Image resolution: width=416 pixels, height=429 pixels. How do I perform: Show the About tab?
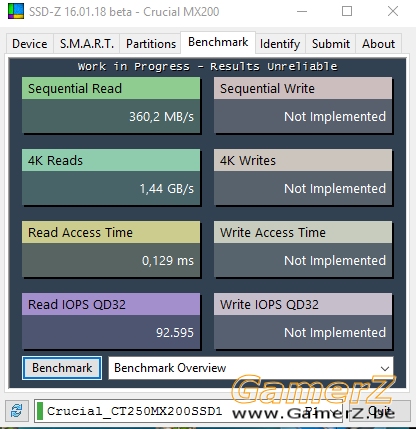[378, 44]
